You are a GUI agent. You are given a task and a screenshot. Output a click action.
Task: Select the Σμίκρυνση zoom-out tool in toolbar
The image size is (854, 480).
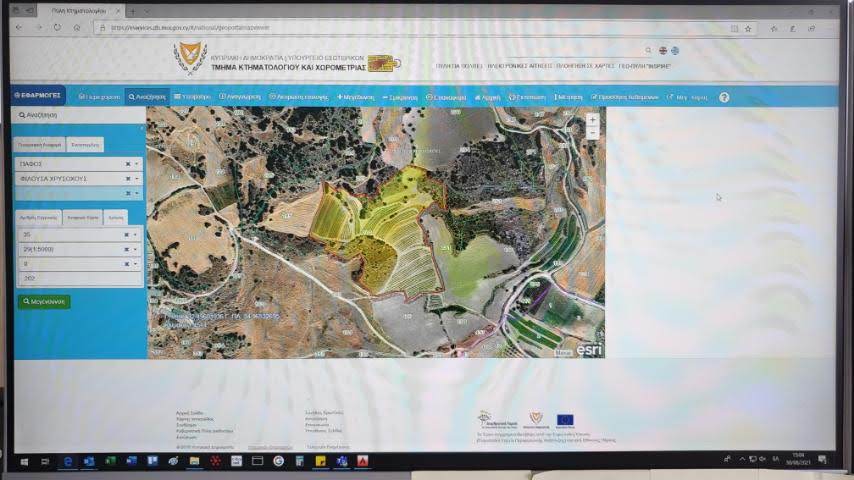point(399,97)
